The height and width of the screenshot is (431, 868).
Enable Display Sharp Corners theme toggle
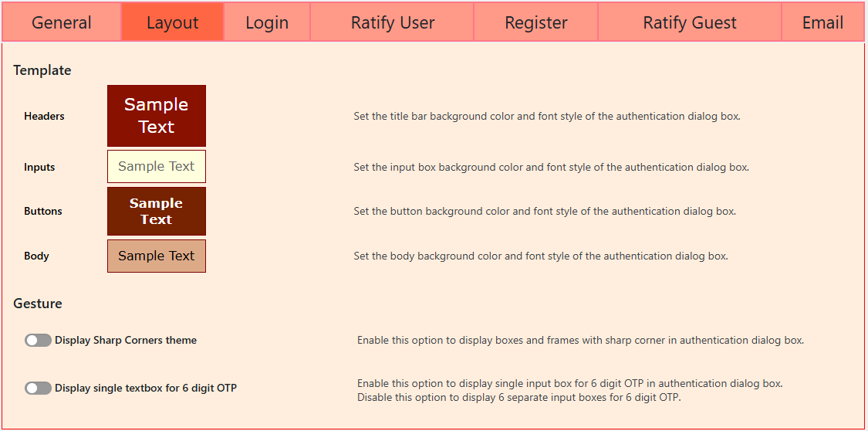[39, 340]
